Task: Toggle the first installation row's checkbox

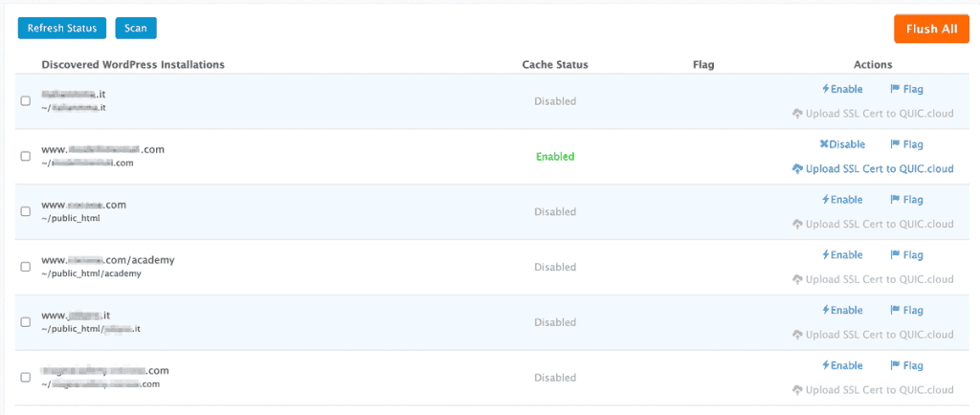Action: click(x=26, y=101)
